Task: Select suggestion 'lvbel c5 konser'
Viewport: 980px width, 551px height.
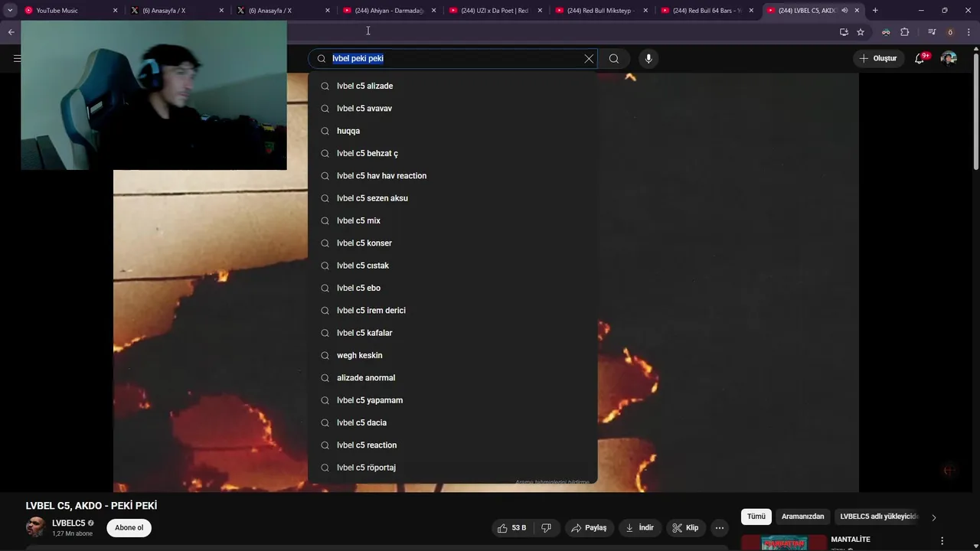Action: pos(452,243)
